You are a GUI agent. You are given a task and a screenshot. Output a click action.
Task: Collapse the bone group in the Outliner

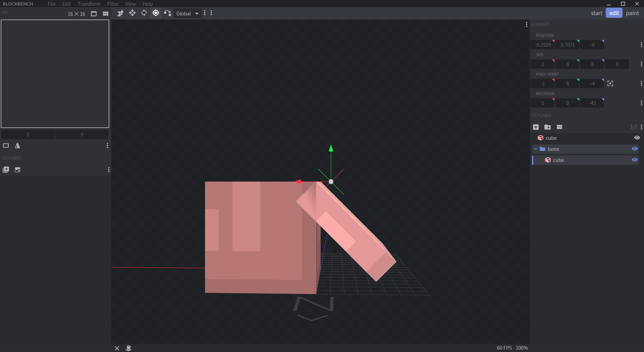[x=536, y=149]
